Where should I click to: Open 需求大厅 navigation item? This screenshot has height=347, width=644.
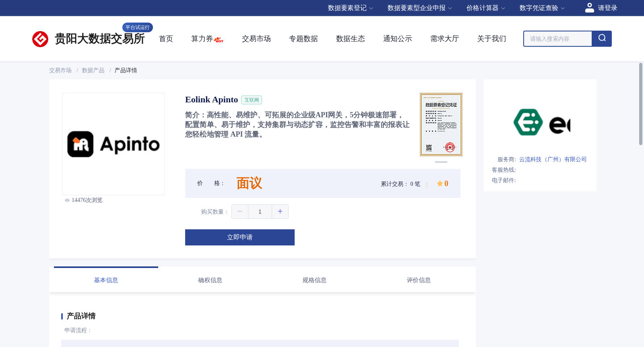tap(445, 39)
